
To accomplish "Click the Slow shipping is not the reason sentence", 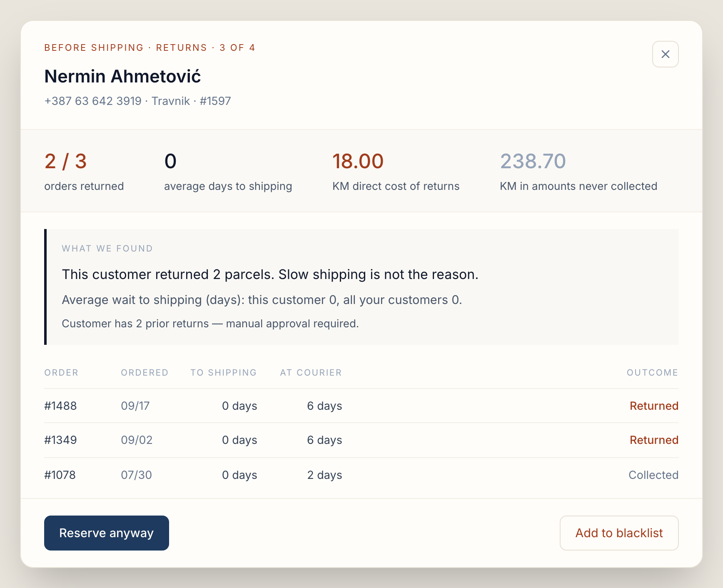I will (x=378, y=274).
